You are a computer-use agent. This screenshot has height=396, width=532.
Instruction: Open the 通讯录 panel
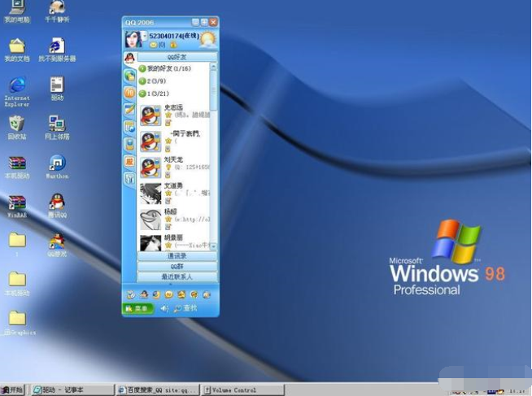(x=177, y=256)
